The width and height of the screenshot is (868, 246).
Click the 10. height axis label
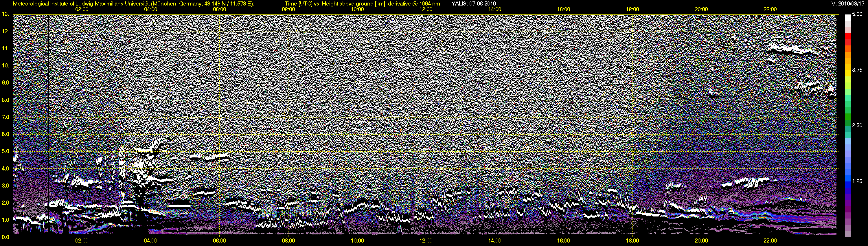click(5, 66)
